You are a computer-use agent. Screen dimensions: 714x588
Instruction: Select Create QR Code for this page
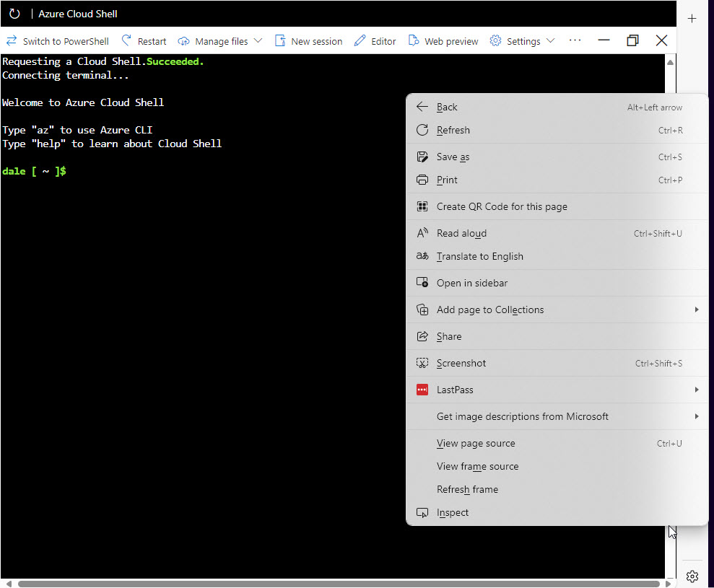[557, 206]
